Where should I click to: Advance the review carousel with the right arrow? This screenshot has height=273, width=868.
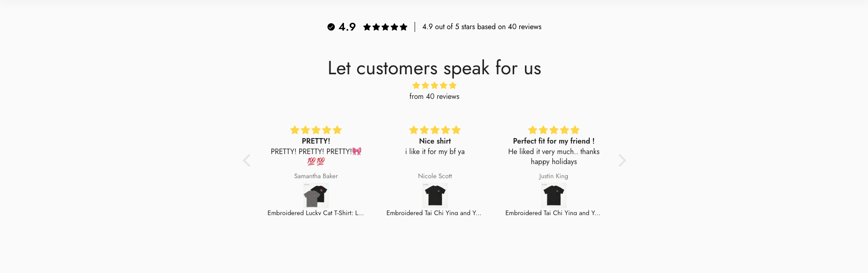(622, 160)
